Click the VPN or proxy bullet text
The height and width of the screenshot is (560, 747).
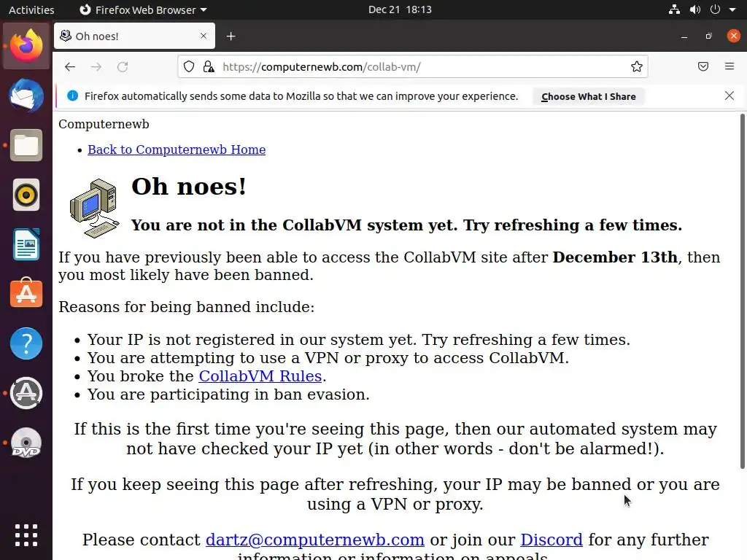328,358
